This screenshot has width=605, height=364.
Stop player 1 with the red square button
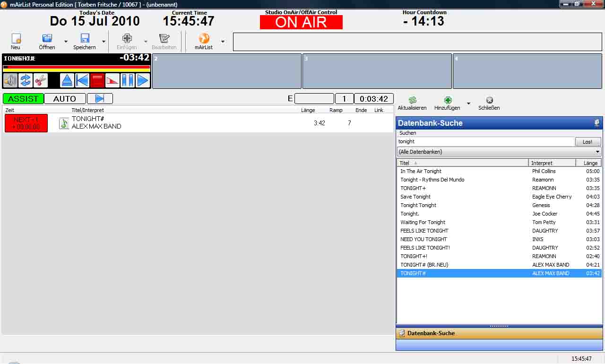click(x=97, y=80)
